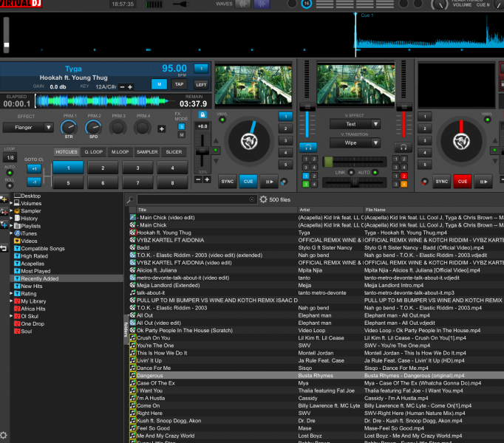
Task: Open settings gear at bottom left corner
Action: click(4, 436)
